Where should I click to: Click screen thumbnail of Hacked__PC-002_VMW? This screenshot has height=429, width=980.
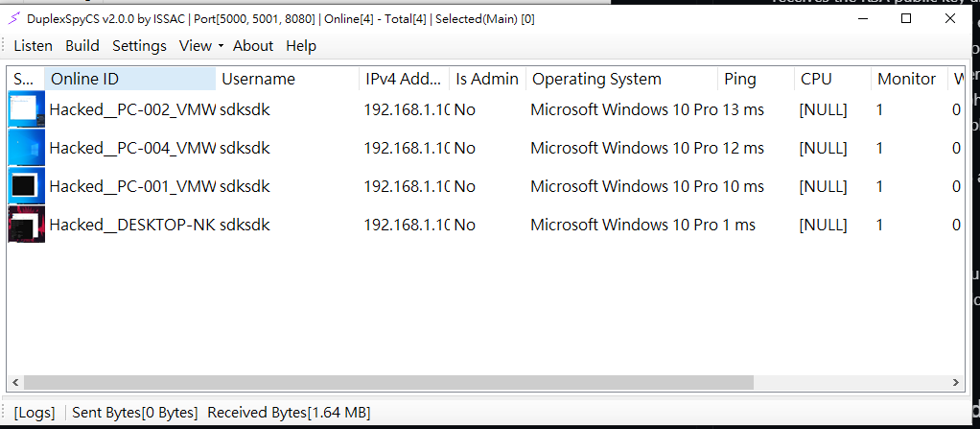(x=26, y=109)
